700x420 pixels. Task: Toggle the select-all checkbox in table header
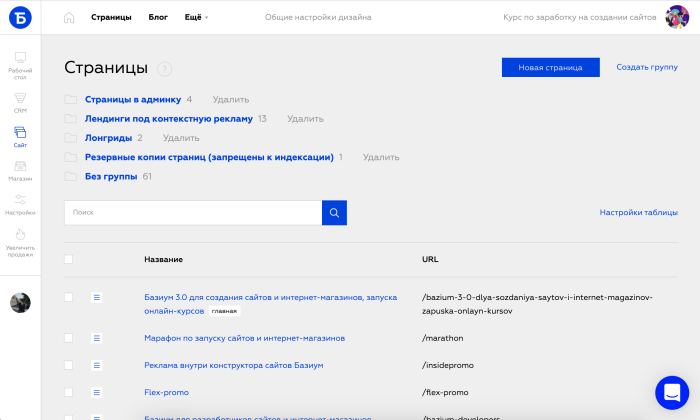(68, 259)
